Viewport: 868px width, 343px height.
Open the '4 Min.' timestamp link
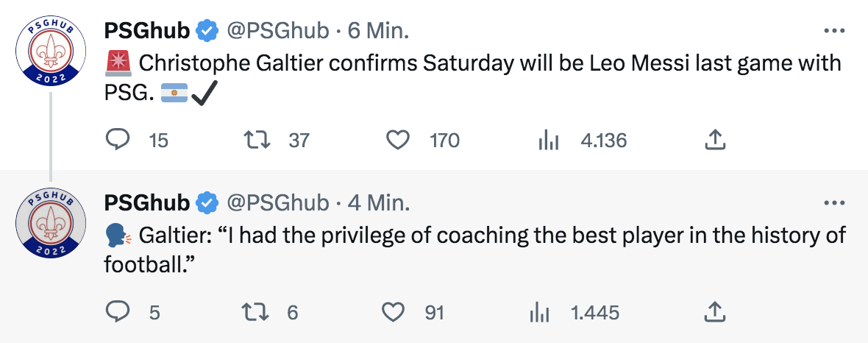[x=378, y=202]
